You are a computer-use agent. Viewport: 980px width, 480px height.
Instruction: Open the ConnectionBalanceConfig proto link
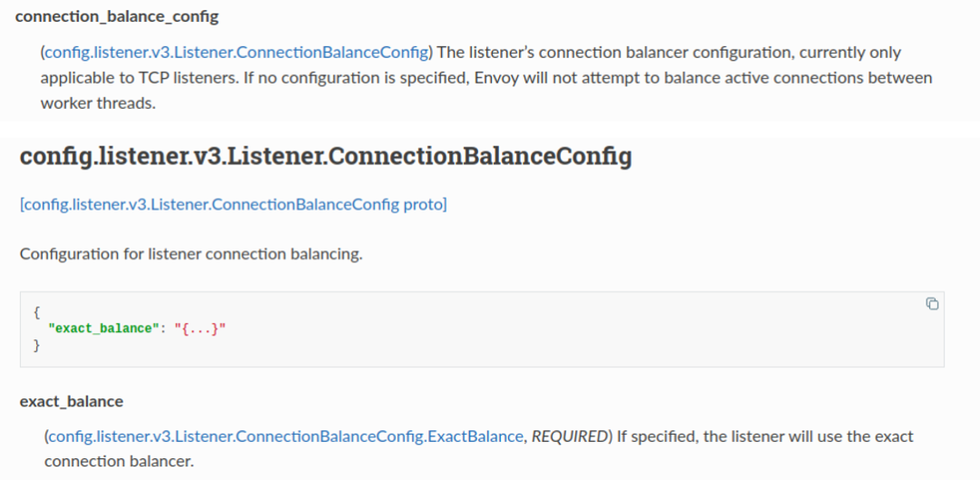click(233, 204)
